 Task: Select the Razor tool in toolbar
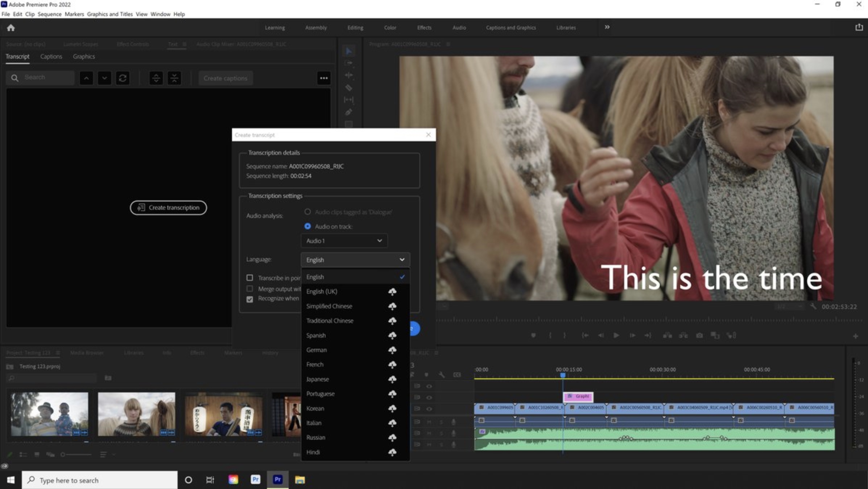click(348, 88)
